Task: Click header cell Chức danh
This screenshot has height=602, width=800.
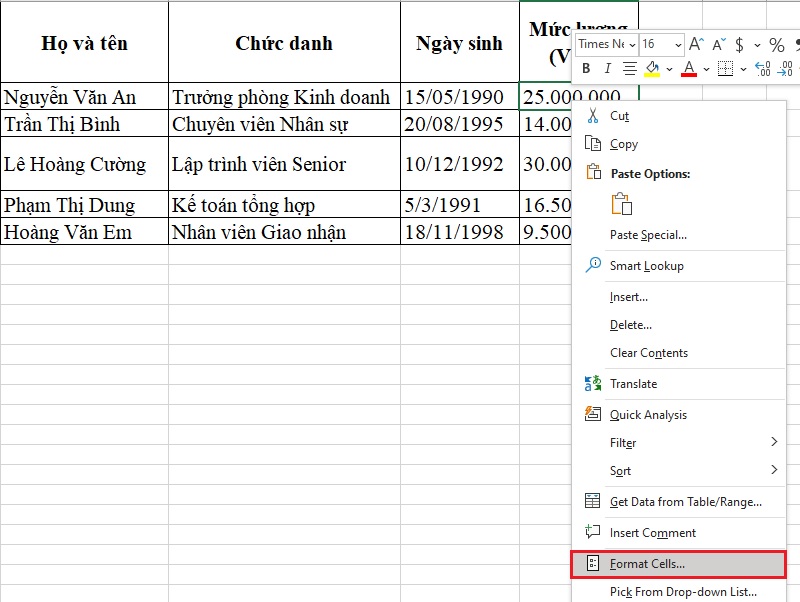Action: pos(284,42)
